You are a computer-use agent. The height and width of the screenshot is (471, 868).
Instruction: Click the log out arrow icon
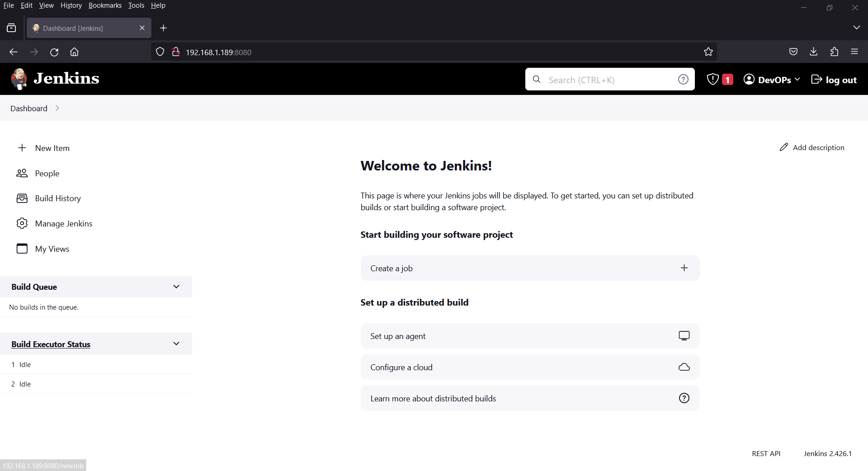816,80
